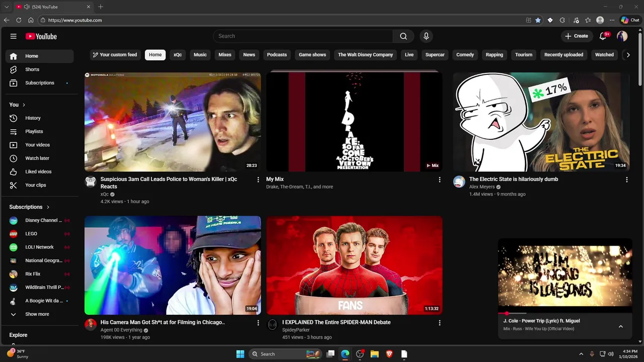644x362 pixels.
Task: Click the YouTube logo
Action: (41, 36)
